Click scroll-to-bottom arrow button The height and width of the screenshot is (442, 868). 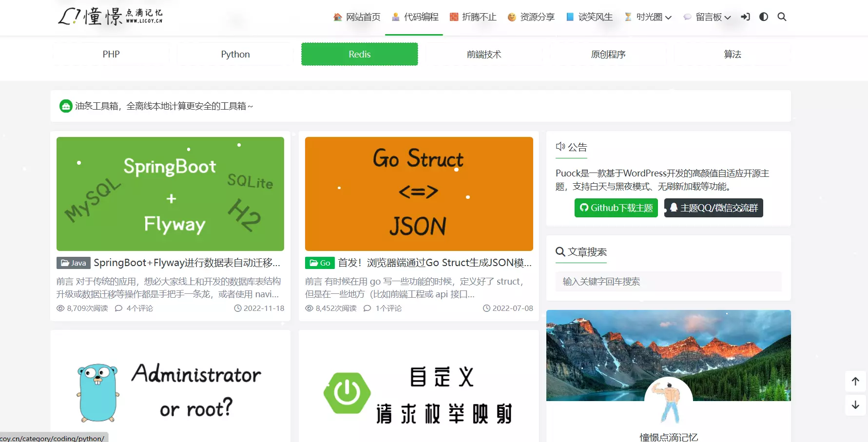(x=855, y=405)
